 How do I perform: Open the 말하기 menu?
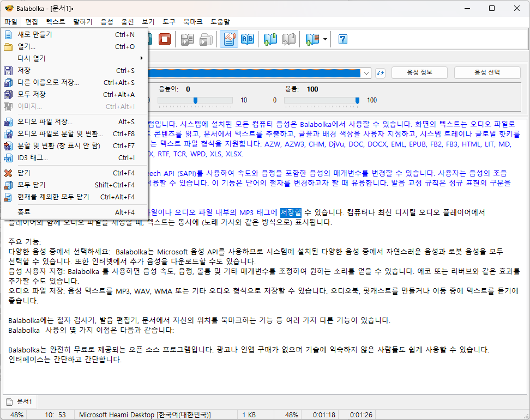83,22
